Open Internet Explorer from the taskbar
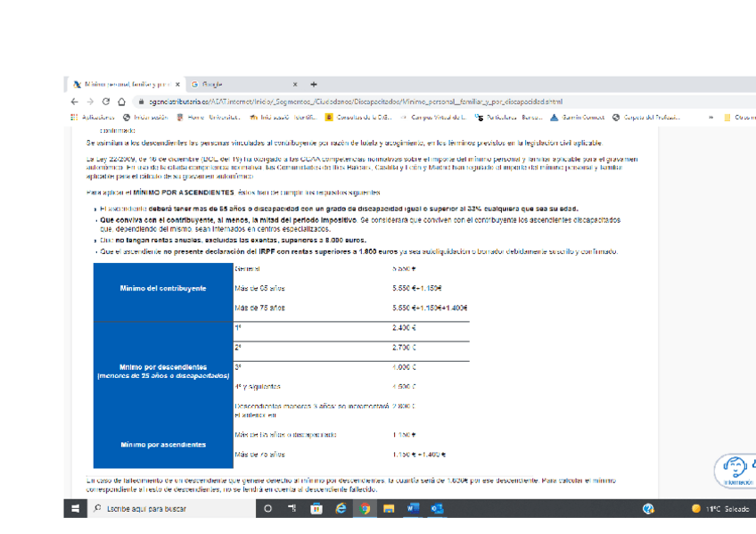Screen dimensions: 756x534 pyautogui.click(x=341, y=508)
